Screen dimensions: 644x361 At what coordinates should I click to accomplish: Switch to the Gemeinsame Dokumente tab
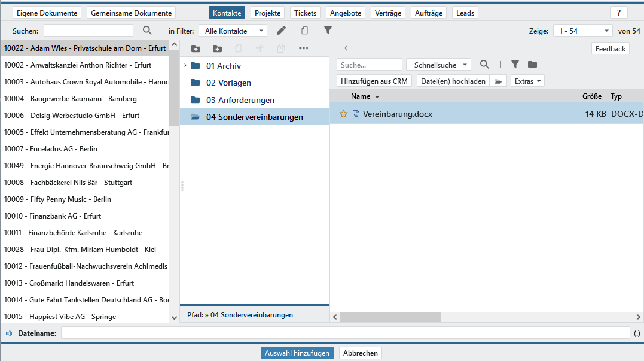(131, 13)
